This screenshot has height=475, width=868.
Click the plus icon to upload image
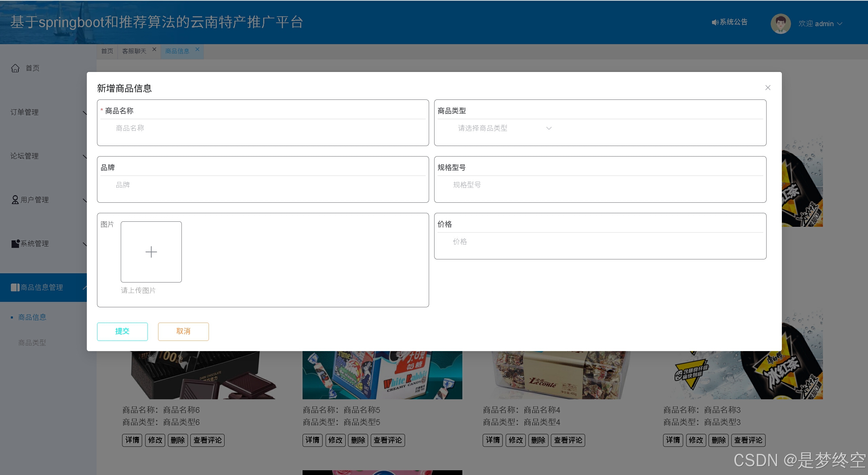click(x=151, y=252)
